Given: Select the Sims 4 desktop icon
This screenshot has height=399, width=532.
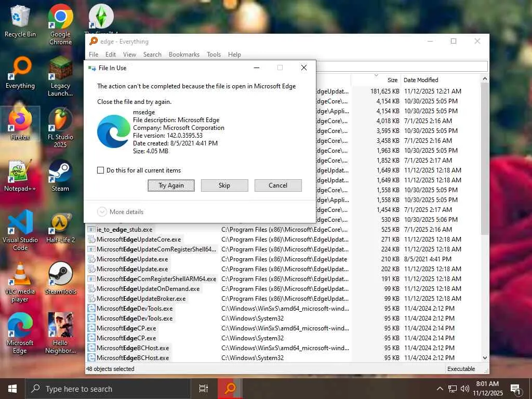Looking at the screenshot, I should click(x=101, y=19).
